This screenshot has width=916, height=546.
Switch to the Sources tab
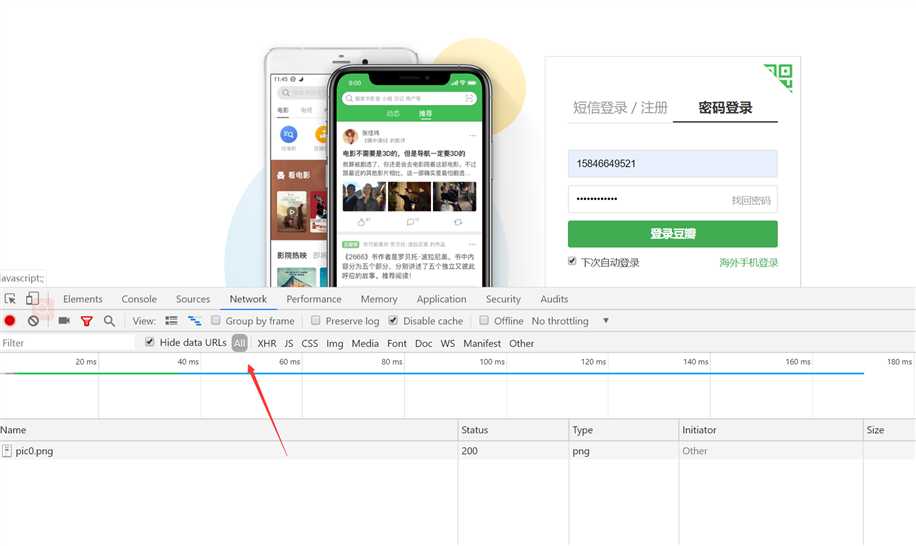193,299
